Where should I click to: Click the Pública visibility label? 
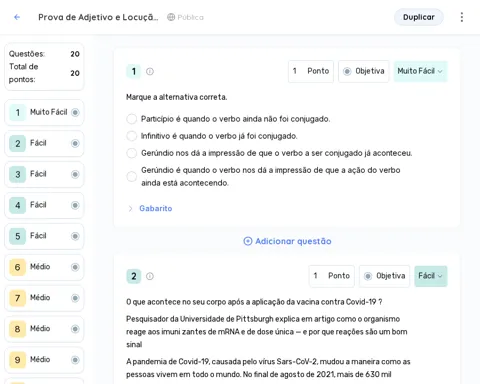[x=190, y=17]
